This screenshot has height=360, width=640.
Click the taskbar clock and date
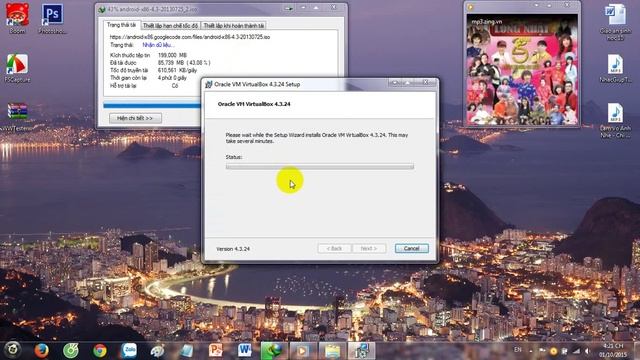613,351
